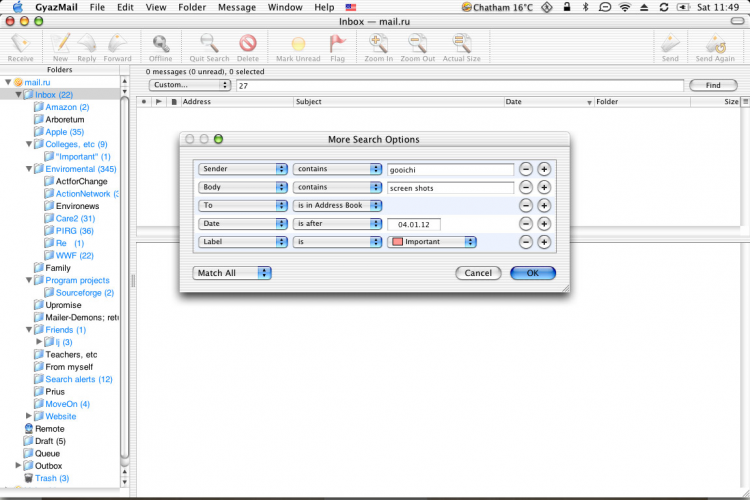Screen dimensions: 750x500
Task: Click the OK button in search options
Action: [533, 273]
